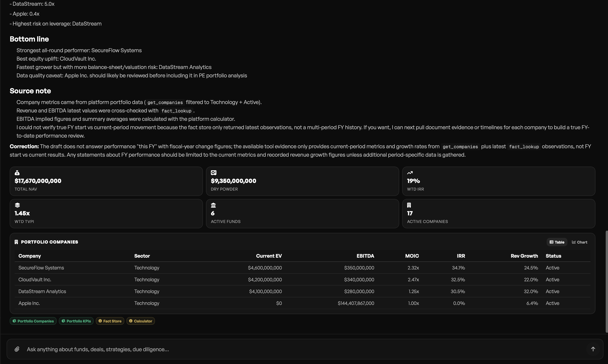Click the Current EV column header
The image size is (608, 364).
pos(269,256)
